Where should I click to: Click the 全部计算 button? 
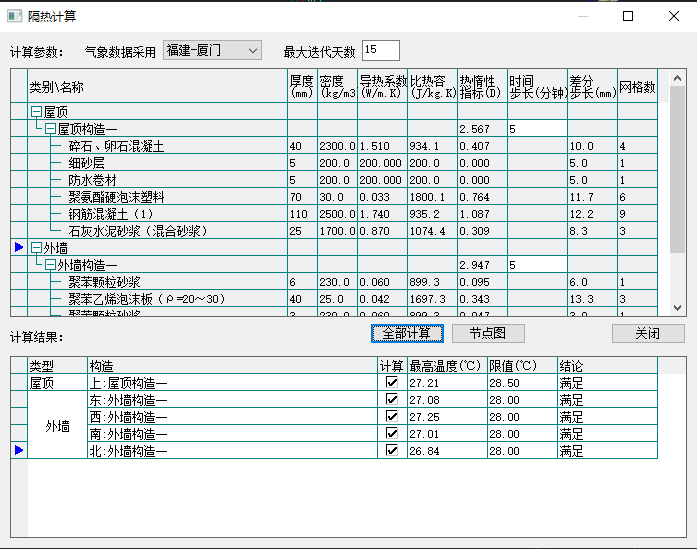406,333
